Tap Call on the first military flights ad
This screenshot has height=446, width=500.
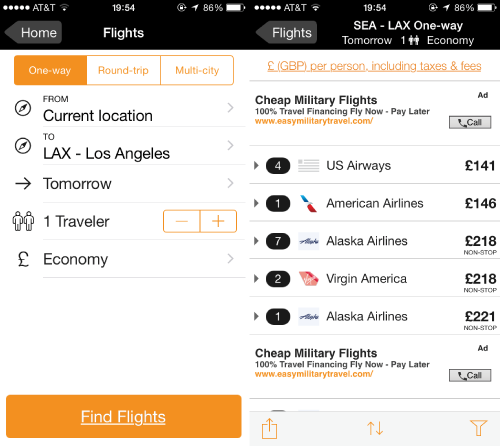(x=470, y=122)
